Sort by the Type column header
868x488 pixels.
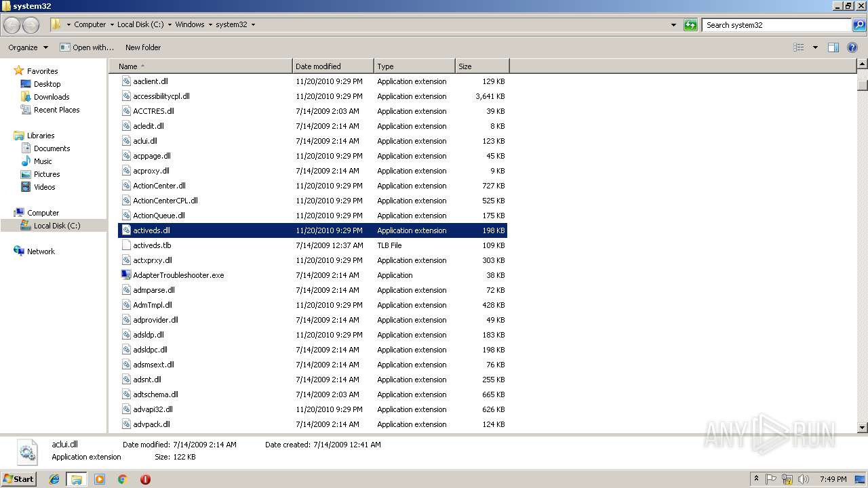[414, 66]
